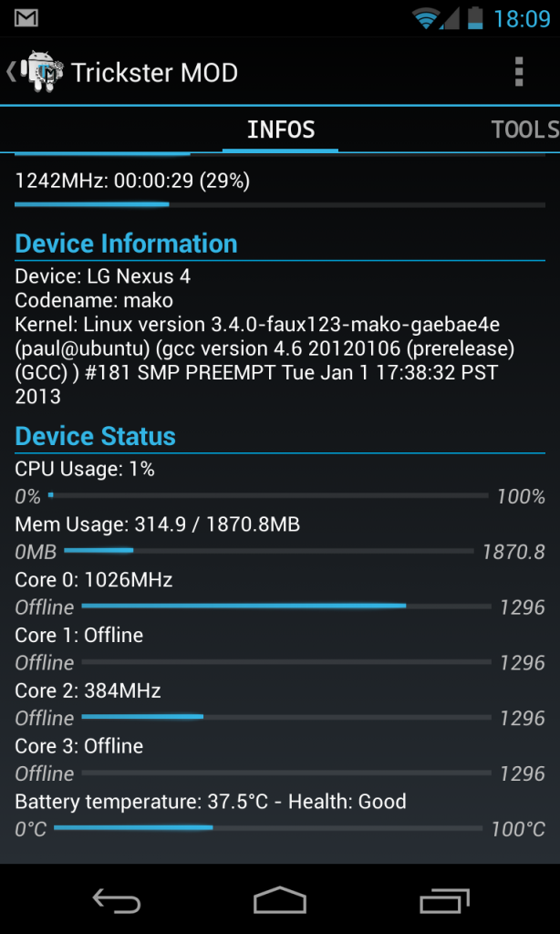Switch to the TOOLS tab
The width and height of the screenshot is (560, 934).
click(524, 130)
